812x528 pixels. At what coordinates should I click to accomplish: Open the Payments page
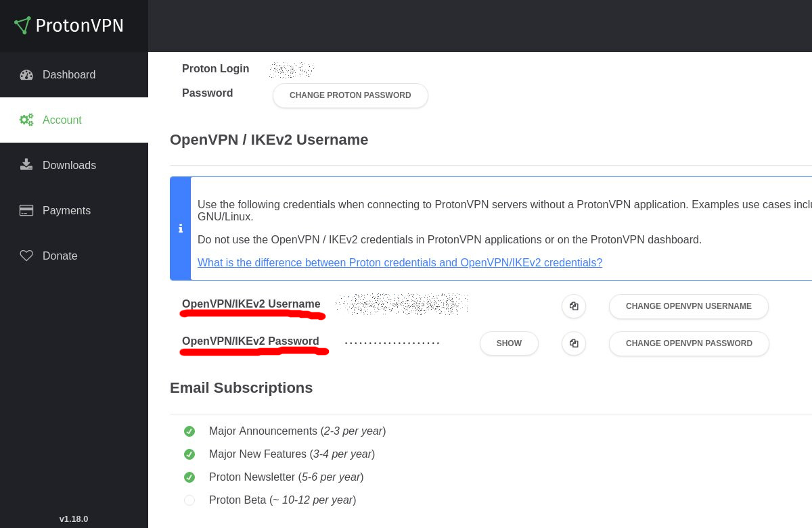coord(74,210)
